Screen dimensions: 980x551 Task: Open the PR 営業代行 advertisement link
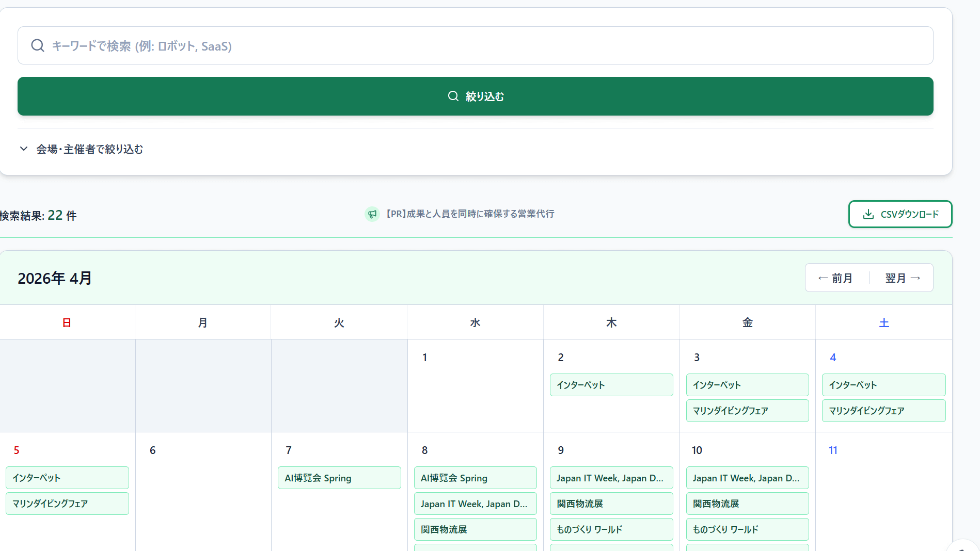[x=470, y=214]
